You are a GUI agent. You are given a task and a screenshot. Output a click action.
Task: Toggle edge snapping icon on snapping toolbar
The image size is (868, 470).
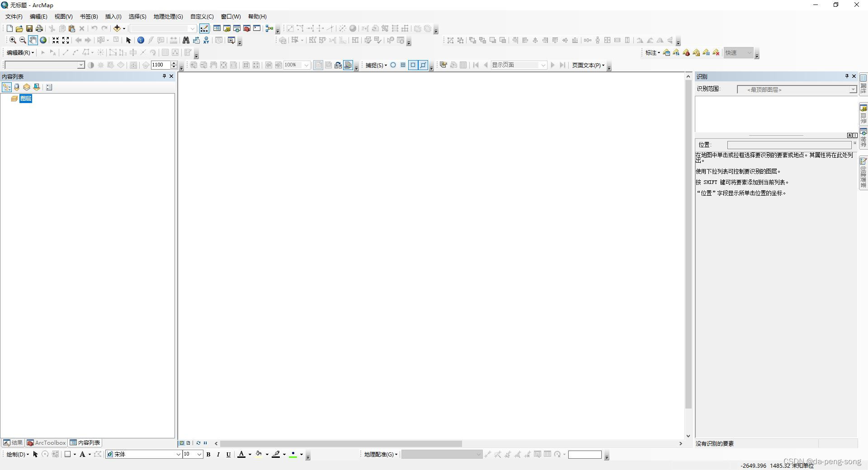click(x=423, y=65)
